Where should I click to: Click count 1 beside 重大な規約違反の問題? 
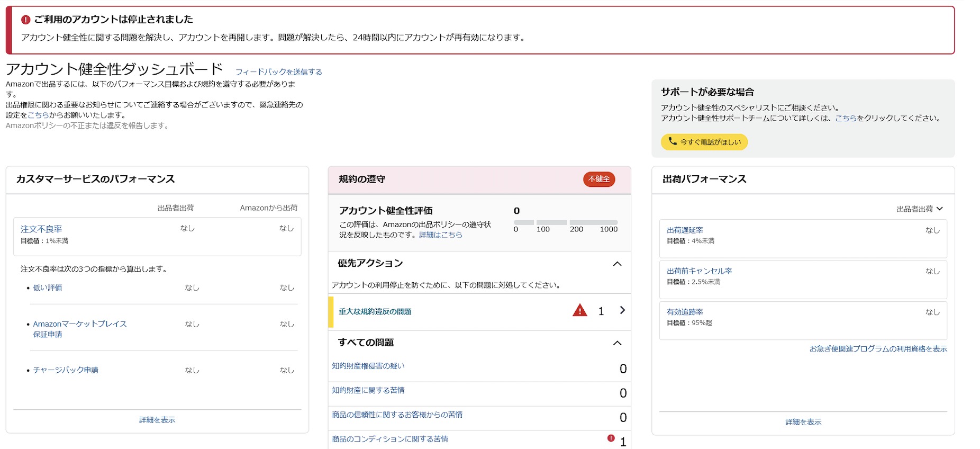[601, 311]
